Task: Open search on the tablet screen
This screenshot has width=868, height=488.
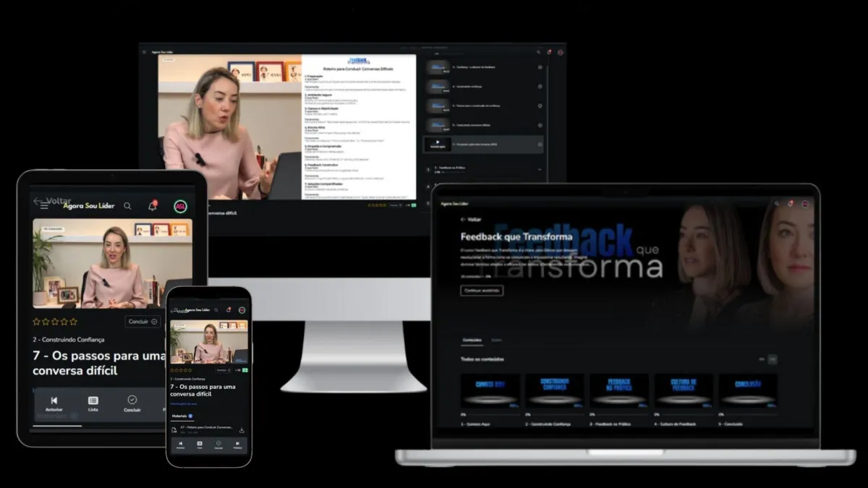Action: (127, 206)
